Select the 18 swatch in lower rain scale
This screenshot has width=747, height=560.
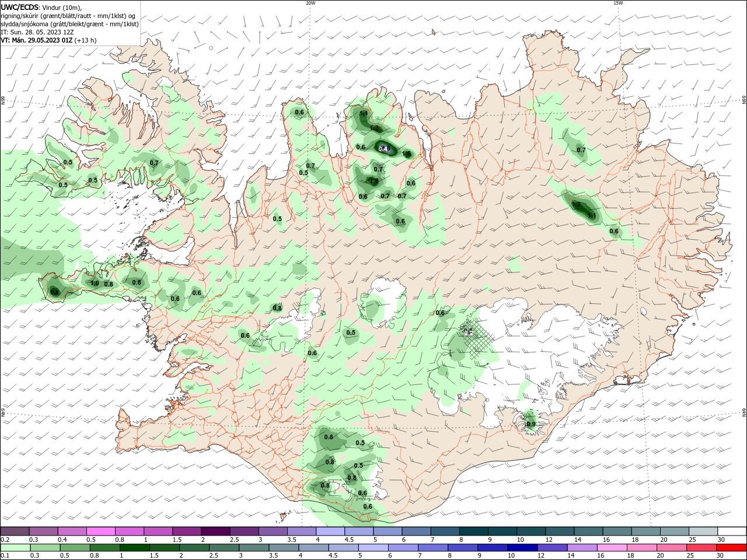[x=641, y=548]
